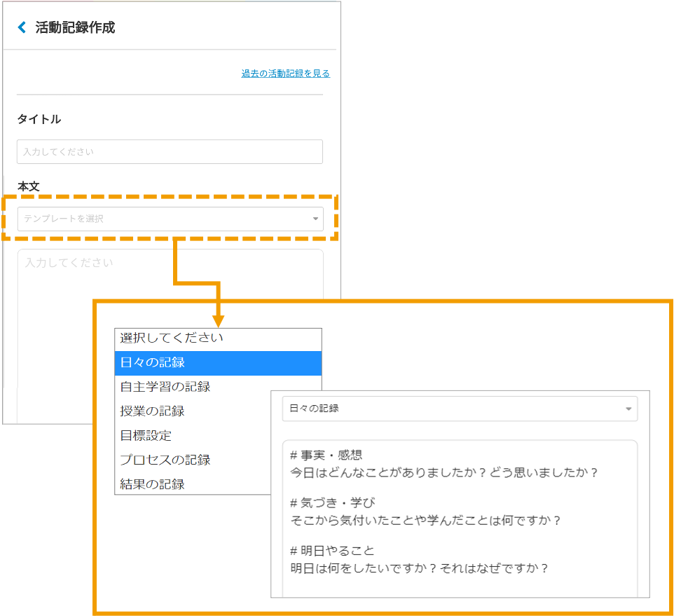674x616 pixels.
Task: Expand the dropdown showing 日々の記録
Action: pos(460,409)
